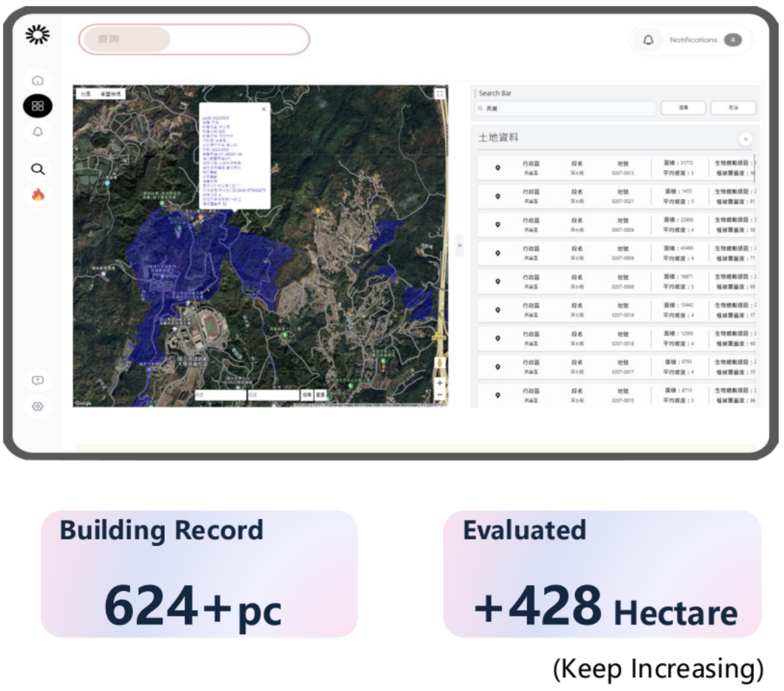Click the round sort icon beside 土地資料
Screen dimensions: 784x691
point(745,139)
